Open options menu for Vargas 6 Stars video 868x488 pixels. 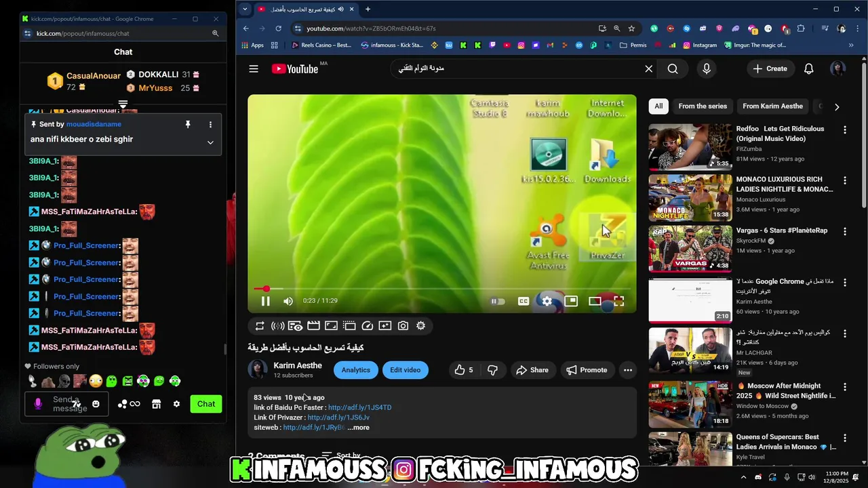point(845,231)
